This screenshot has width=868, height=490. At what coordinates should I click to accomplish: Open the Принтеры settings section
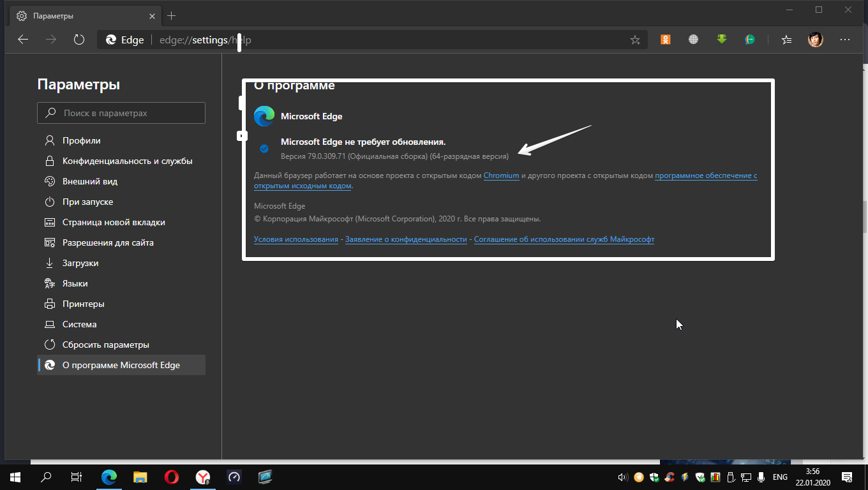pyautogui.click(x=121, y=304)
